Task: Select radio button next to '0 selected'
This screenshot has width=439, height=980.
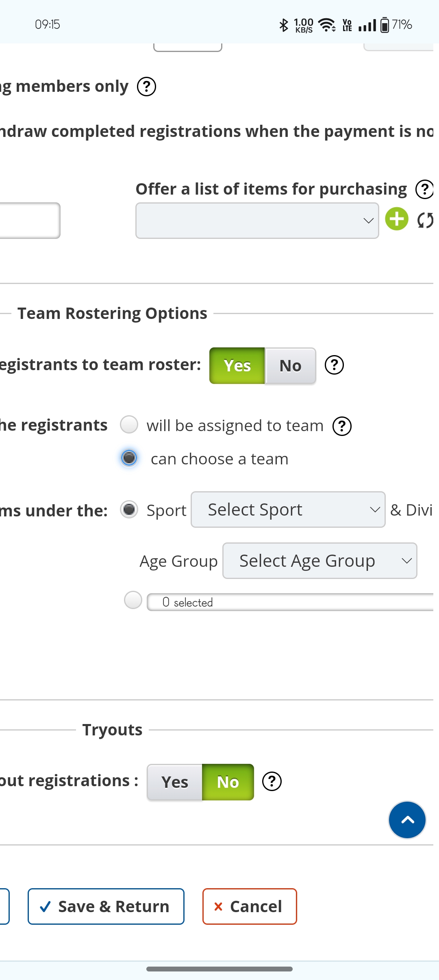Action: pyautogui.click(x=133, y=600)
